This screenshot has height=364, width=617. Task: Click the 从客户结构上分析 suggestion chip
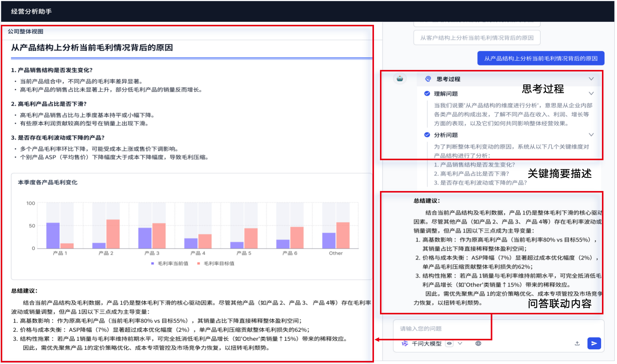[x=477, y=38]
